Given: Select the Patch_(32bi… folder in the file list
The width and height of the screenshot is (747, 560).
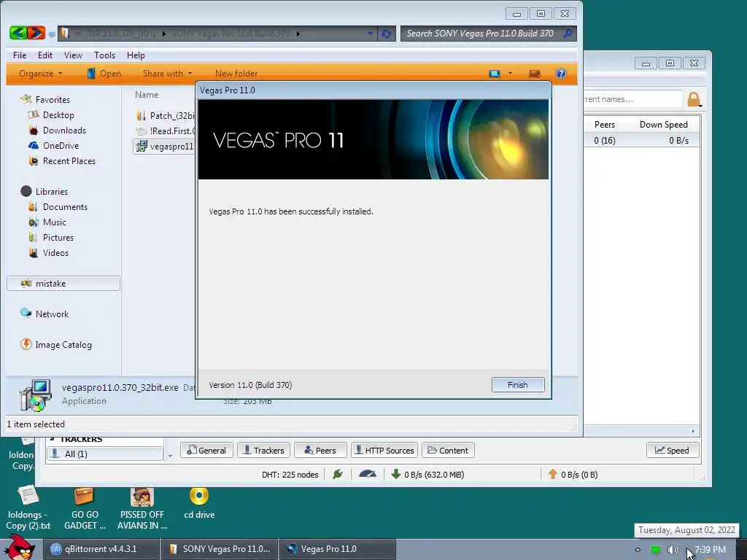Looking at the screenshot, I should 165,115.
